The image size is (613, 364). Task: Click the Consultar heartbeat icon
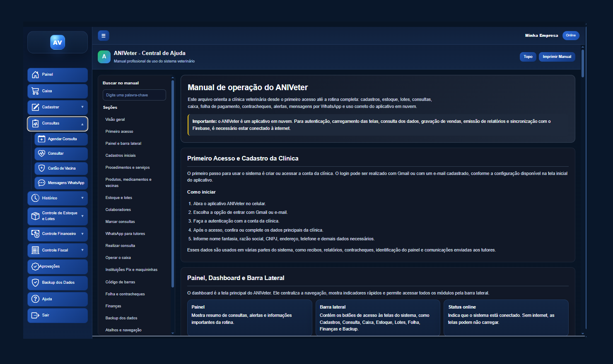pyautogui.click(x=41, y=153)
